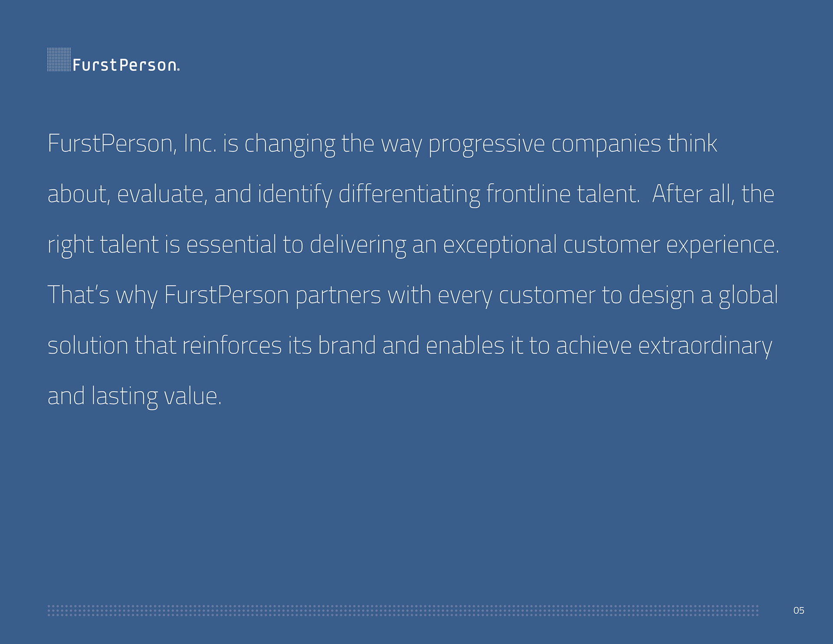
Task: Click the words "FurstPerson, Inc." in paragraph
Action: (132, 144)
